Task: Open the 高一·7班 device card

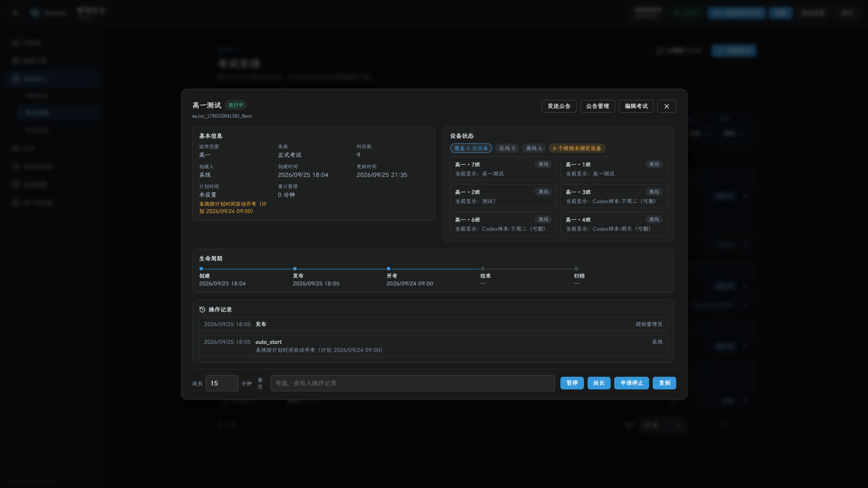Action: [x=503, y=169]
